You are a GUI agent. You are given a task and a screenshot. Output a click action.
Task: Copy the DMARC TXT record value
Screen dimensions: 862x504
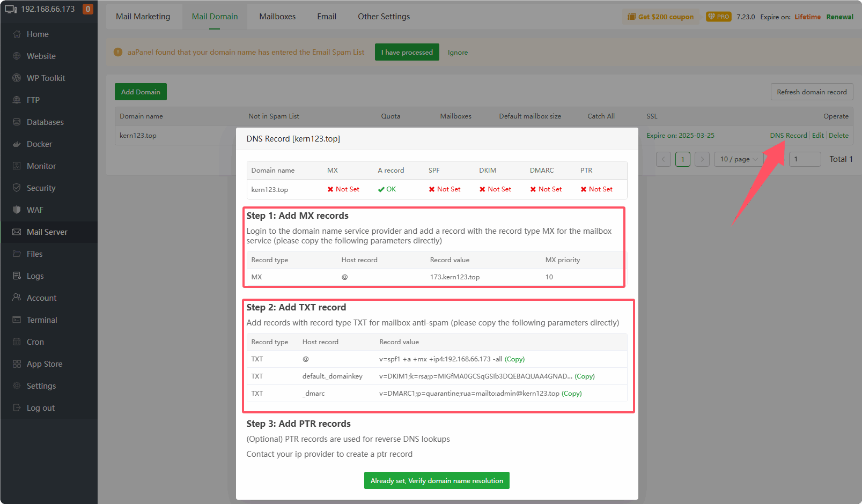(x=572, y=394)
